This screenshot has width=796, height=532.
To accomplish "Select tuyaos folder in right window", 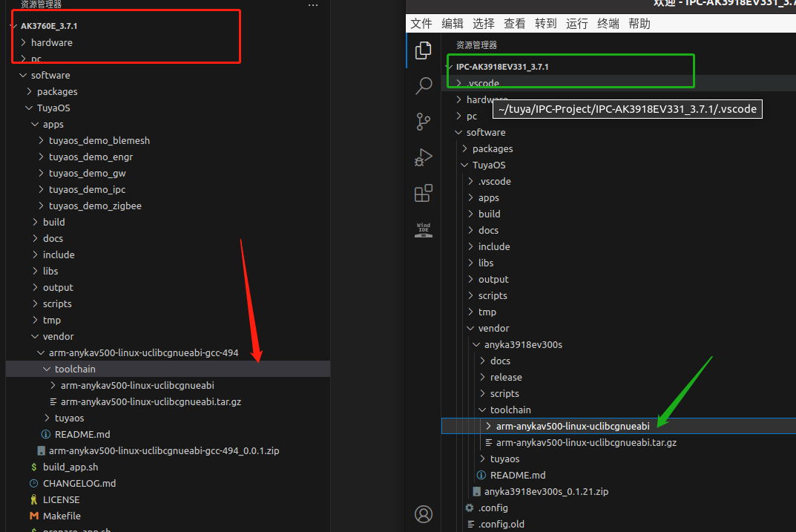I will pyautogui.click(x=505, y=459).
